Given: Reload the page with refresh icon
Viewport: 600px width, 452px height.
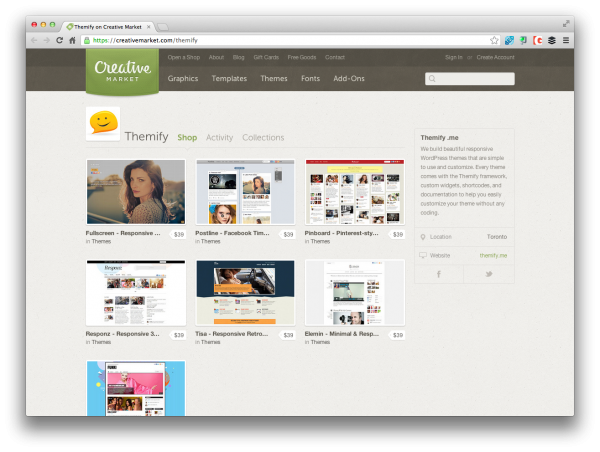Looking at the screenshot, I should 59,40.
